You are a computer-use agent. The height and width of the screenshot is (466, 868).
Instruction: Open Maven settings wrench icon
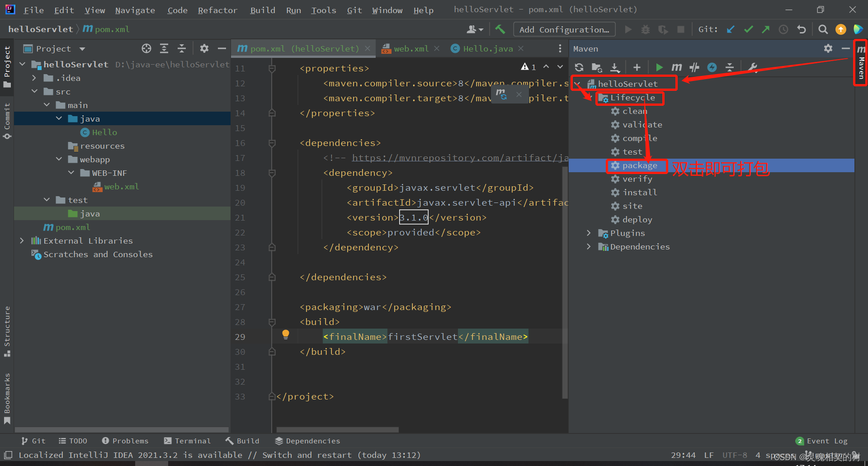[x=752, y=67]
